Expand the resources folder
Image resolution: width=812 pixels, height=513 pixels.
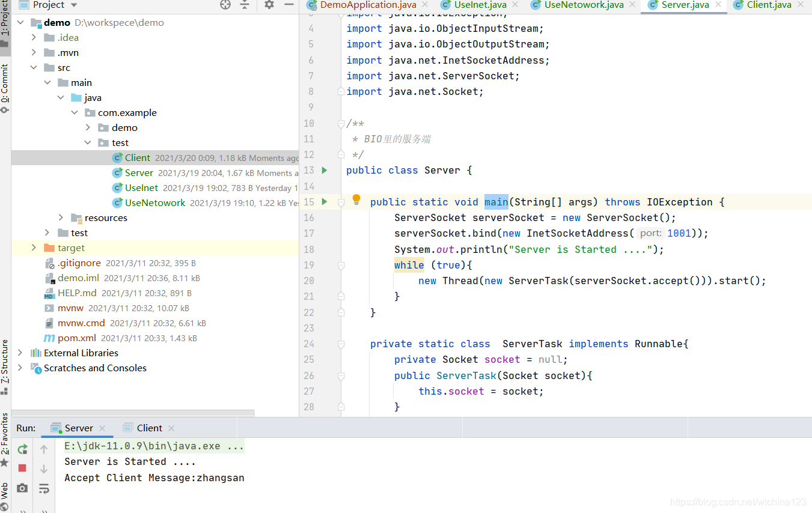coord(61,217)
